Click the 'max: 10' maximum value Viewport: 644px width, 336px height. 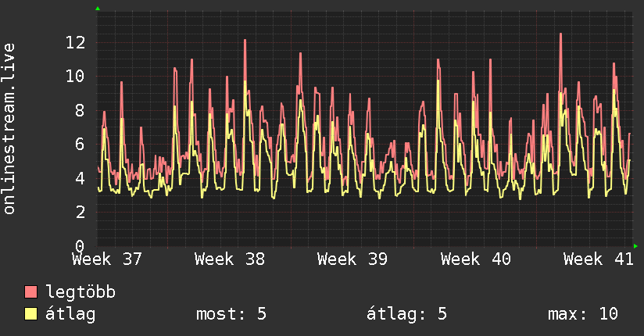[x=583, y=314]
